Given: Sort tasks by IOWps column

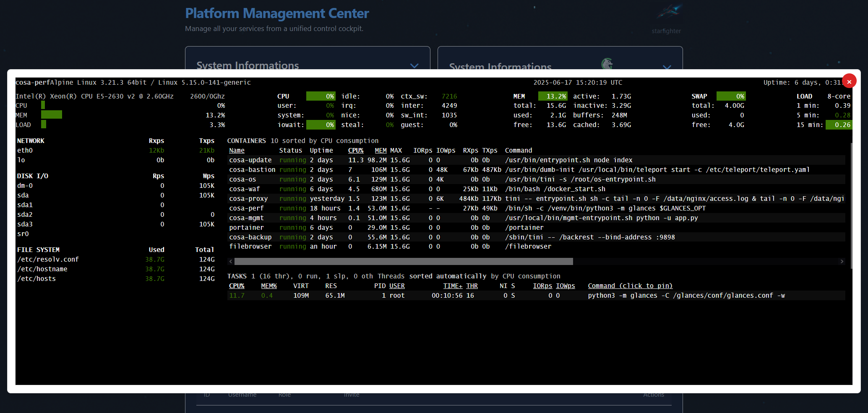Looking at the screenshot, I should [566, 286].
